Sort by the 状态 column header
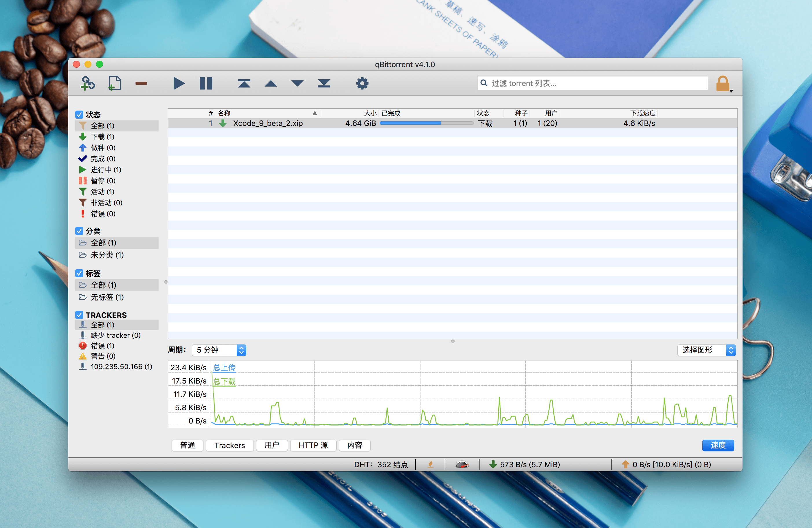 (x=489, y=113)
